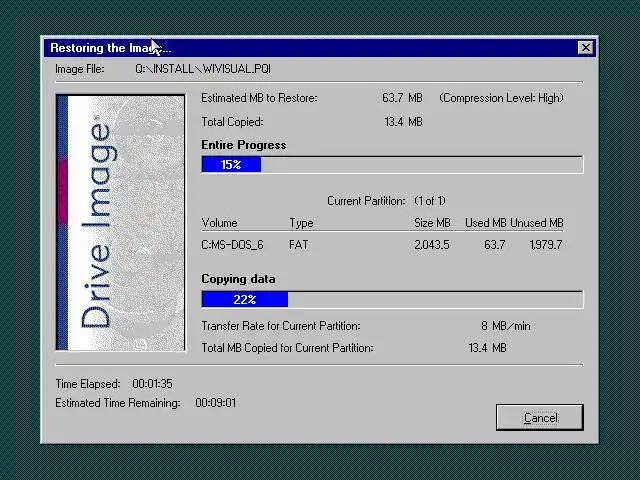The height and width of the screenshot is (480, 640).
Task: Click the Used MB column header
Action: click(x=486, y=223)
